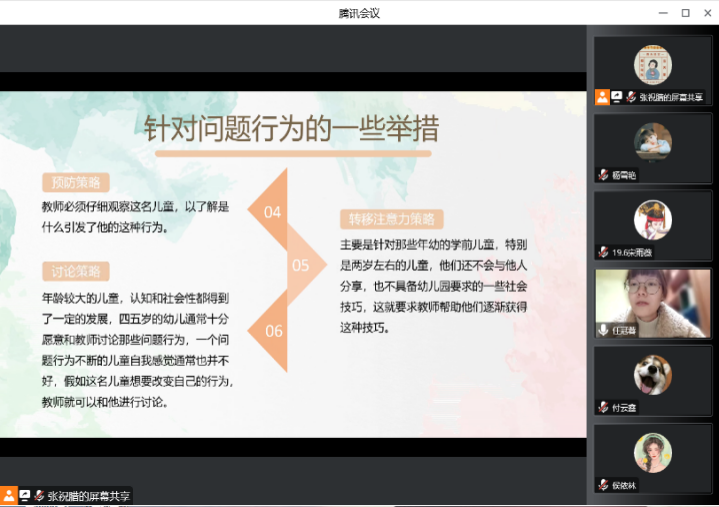This screenshot has width=719, height=507.
Task: Click active microphone icon for 任冠蓉
Action: click(x=603, y=329)
